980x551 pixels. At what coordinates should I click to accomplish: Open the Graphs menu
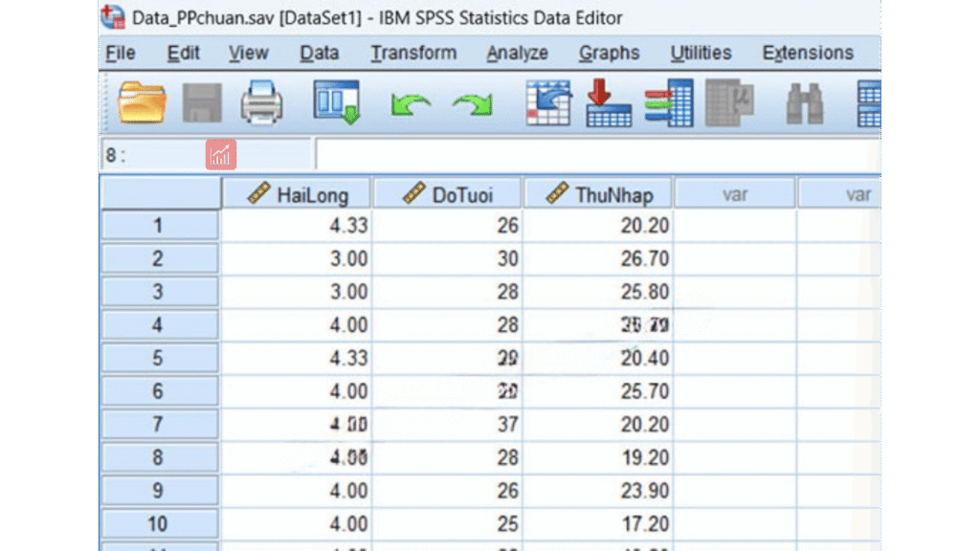click(x=609, y=54)
